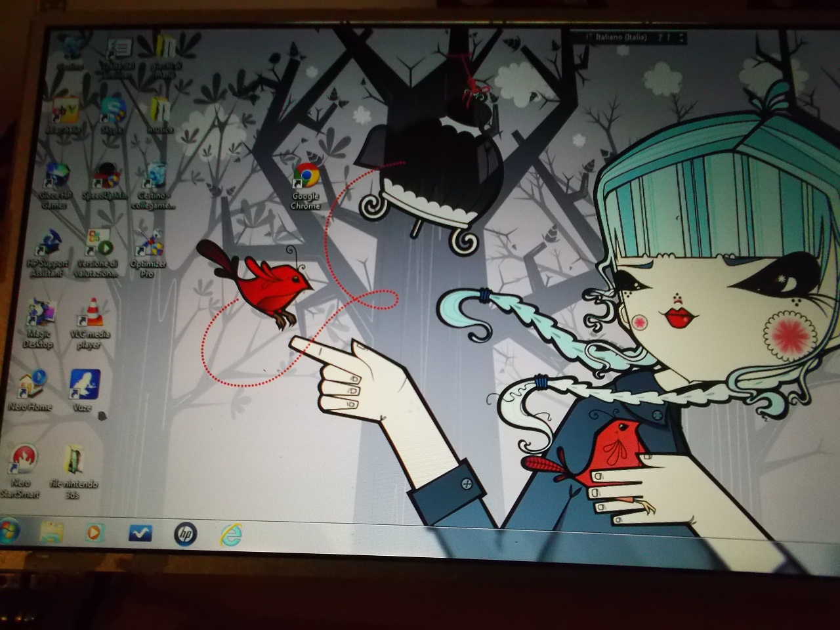Open the blue checkmark taskbar app

(140, 534)
